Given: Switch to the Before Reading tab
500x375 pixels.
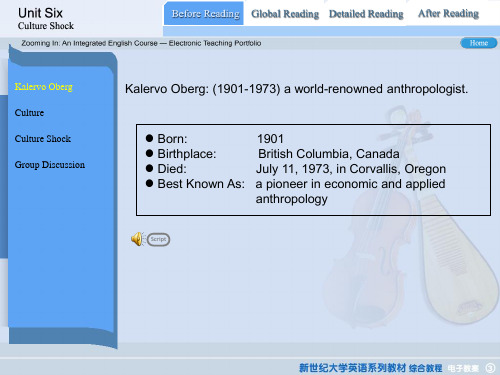Looking at the screenshot, I should click(205, 14).
